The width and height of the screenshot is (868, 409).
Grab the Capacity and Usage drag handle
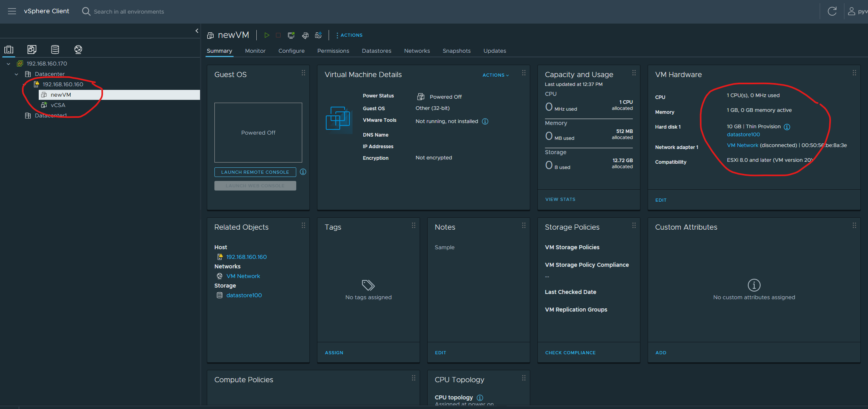coord(634,73)
